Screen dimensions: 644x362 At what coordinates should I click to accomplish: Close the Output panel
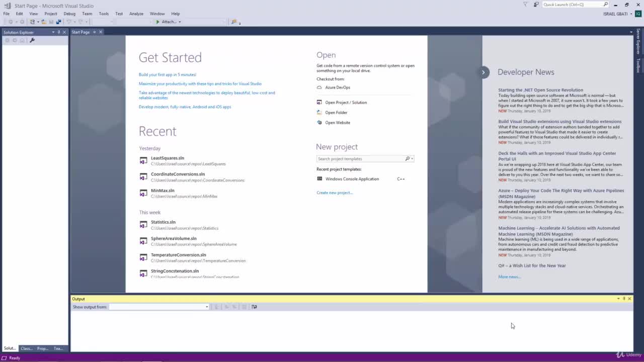(629, 299)
